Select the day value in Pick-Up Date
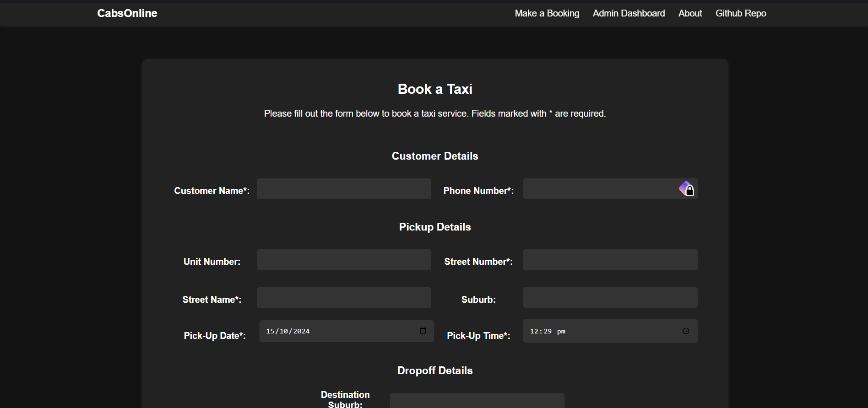Viewport: 868px width, 408px height. pos(270,331)
